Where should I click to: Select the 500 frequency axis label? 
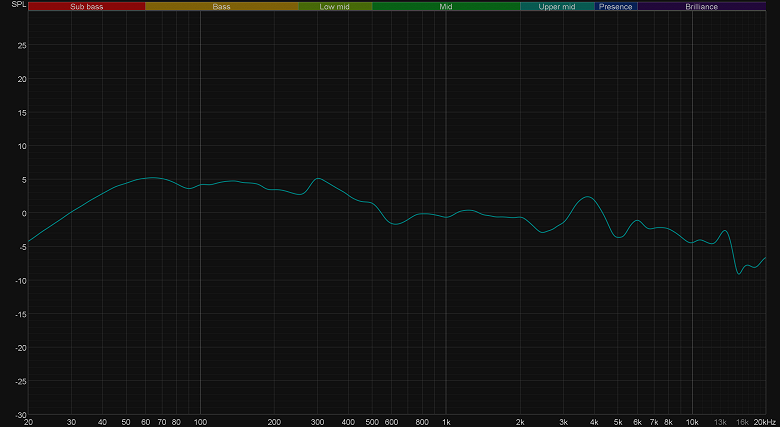click(x=372, y=422)
